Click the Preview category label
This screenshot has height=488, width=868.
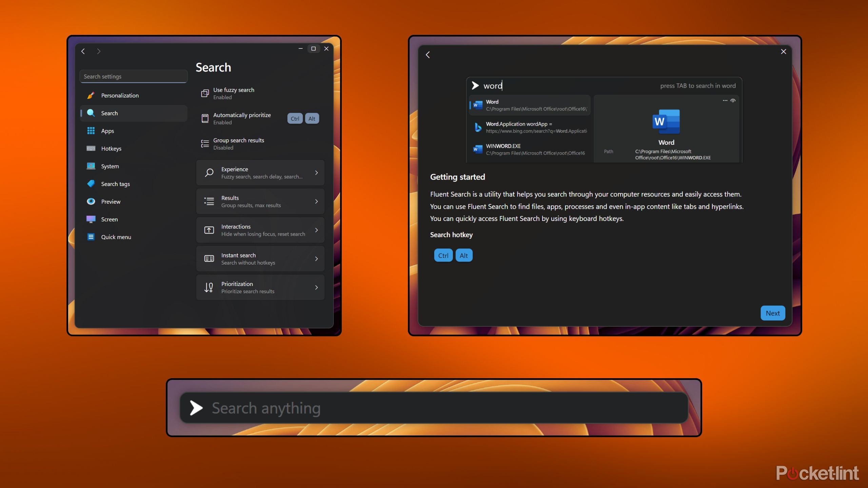pos(111,202)
